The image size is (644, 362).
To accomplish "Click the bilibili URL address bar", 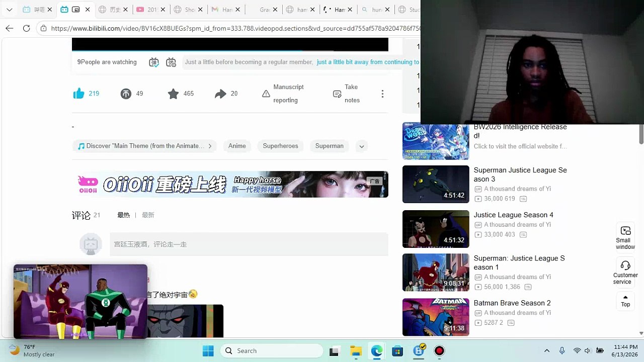I will [235, 28].
